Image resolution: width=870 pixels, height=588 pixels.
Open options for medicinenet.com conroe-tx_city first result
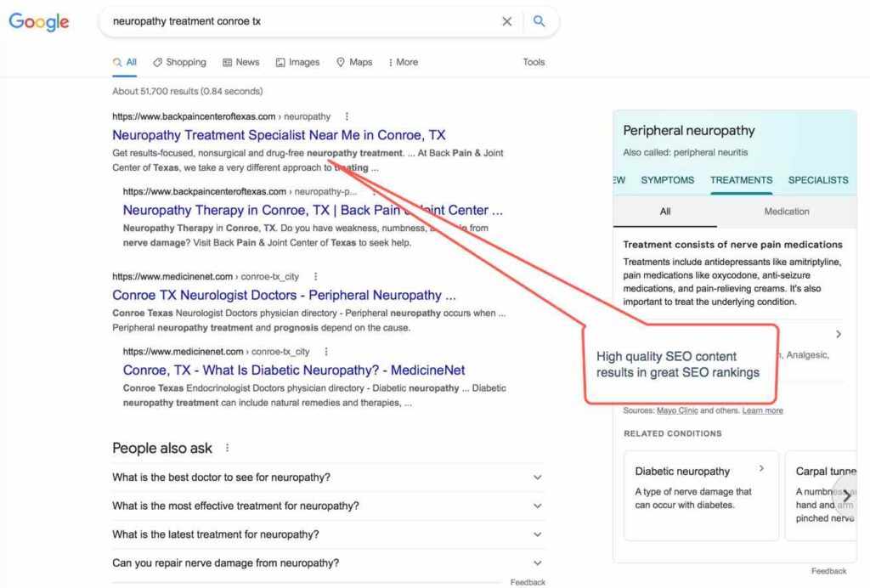(x=316, y=276)
